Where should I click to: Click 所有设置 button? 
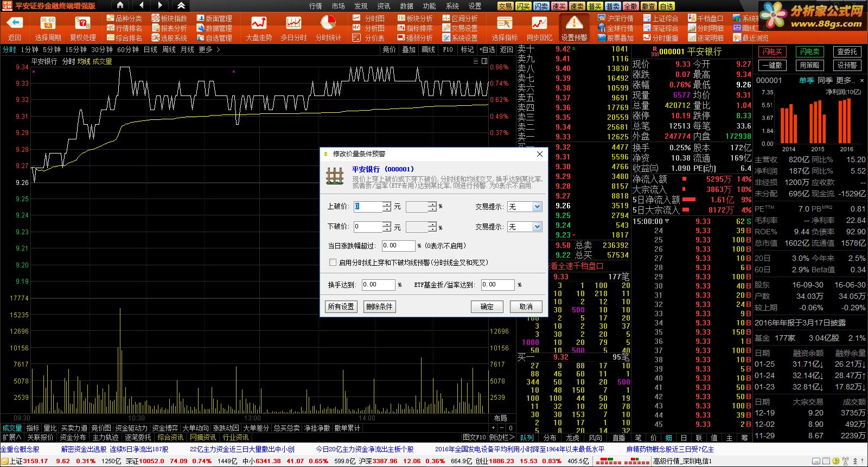341,306
